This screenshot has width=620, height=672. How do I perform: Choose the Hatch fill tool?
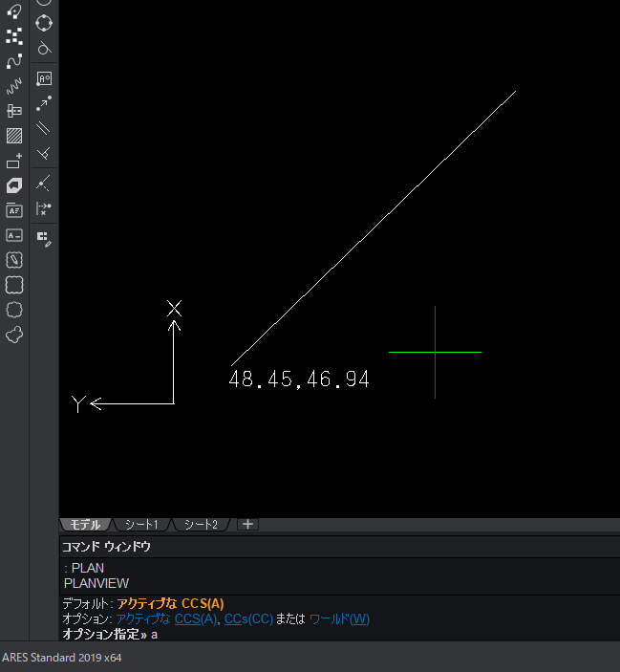(x=14, y=136)
